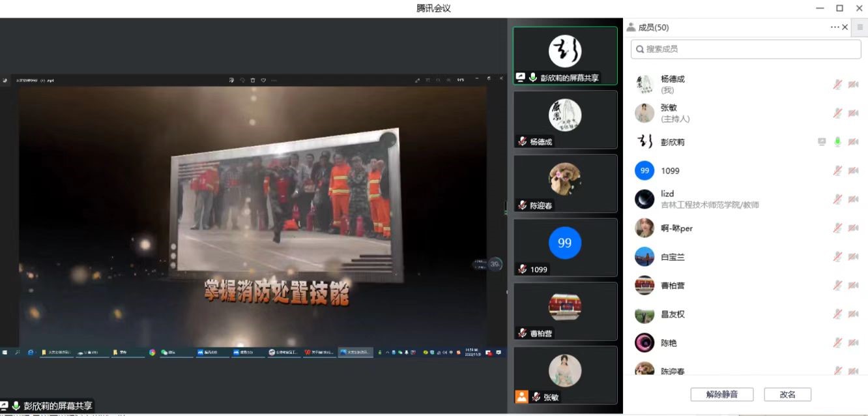Select 白宝兰 in the members list
The image size is (868, 416).
click(x=673, y=257)
